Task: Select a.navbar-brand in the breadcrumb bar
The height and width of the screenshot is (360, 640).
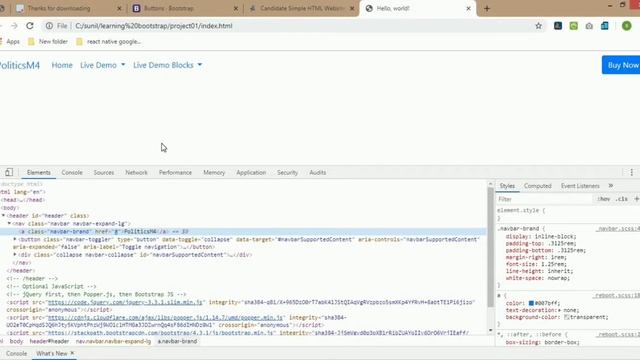Action: 177,341
